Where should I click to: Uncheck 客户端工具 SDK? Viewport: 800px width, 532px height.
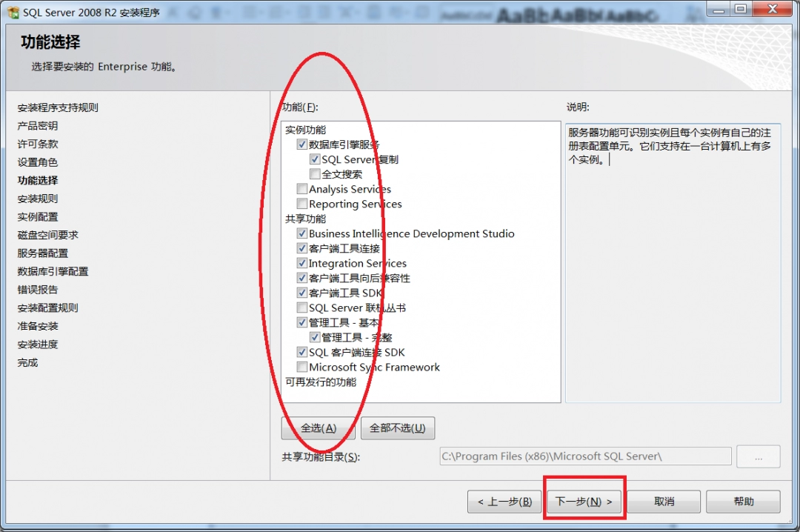(x=301, y=293)
